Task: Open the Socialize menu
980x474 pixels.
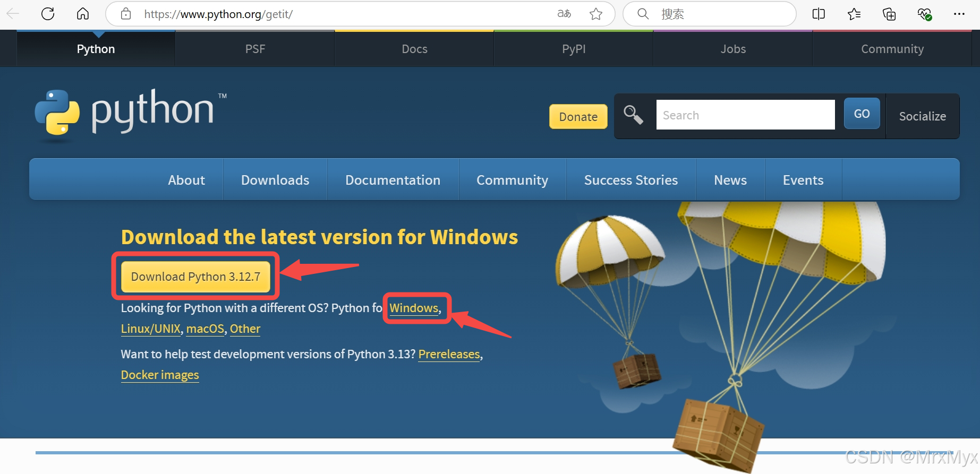Action: point(923,116)
